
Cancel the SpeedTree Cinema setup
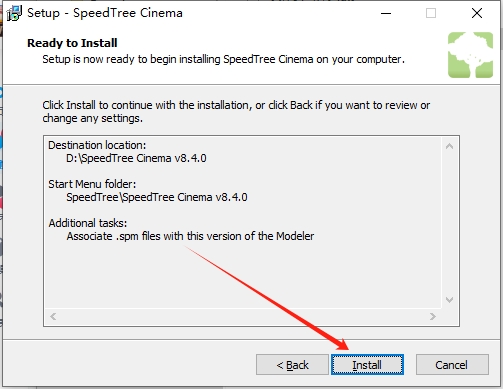pos(452,365)
